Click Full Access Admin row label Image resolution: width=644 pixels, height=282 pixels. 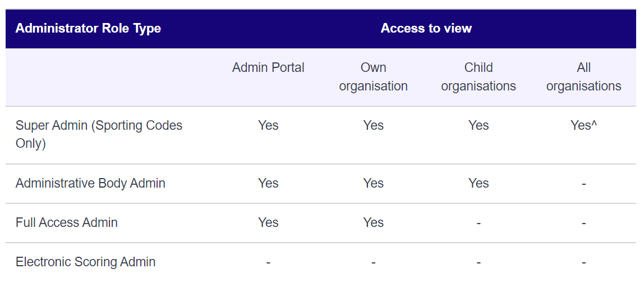(67, 222)
